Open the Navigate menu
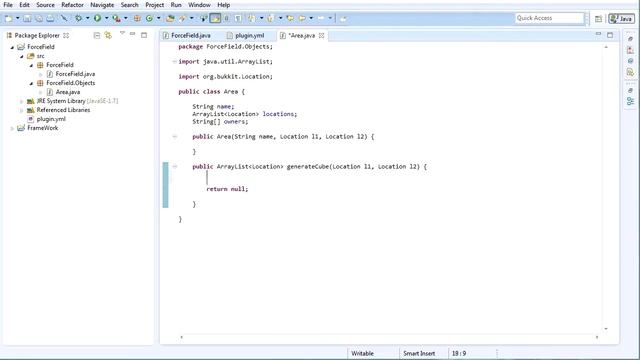The image size is (640, 360). click(x=102, y=5)
